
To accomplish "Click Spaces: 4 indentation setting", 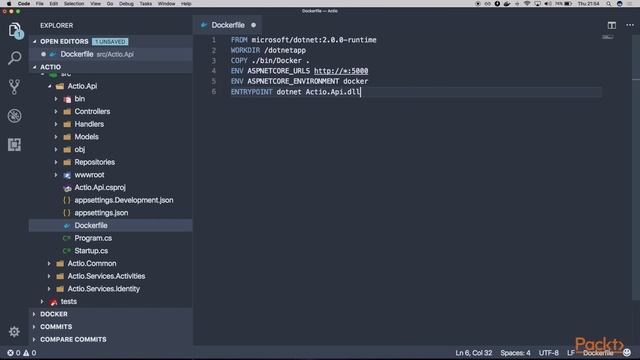I will click(x=515, y=353).
